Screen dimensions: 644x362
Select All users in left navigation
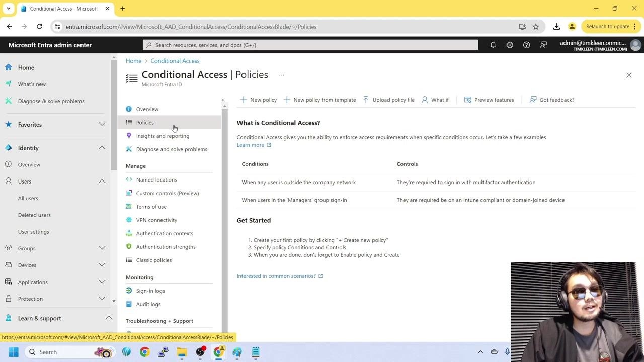tap(28, 198)
